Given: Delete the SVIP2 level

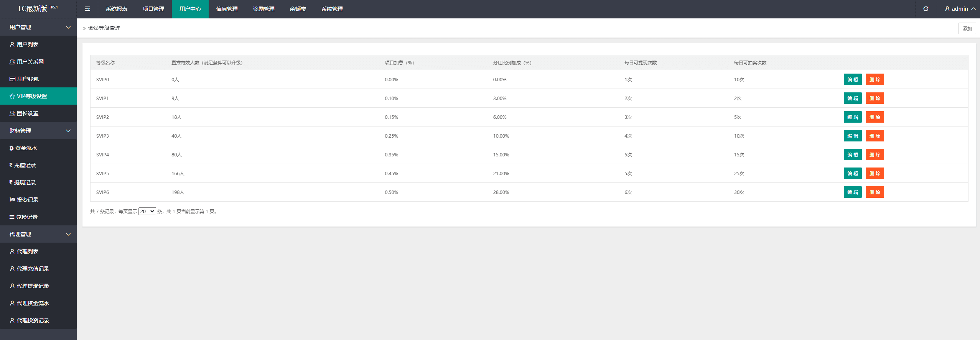Looking at the screenshot, I should pyautogui.click(x=875, y=117).
